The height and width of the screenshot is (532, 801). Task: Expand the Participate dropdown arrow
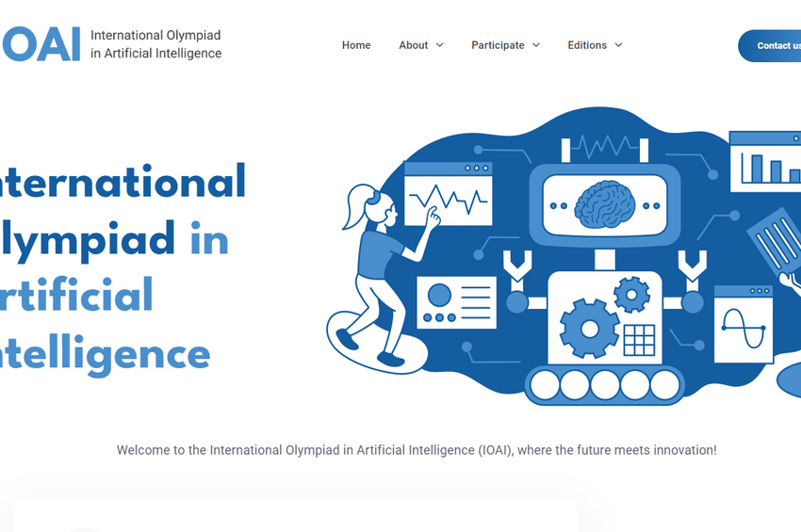pos(536,45)
